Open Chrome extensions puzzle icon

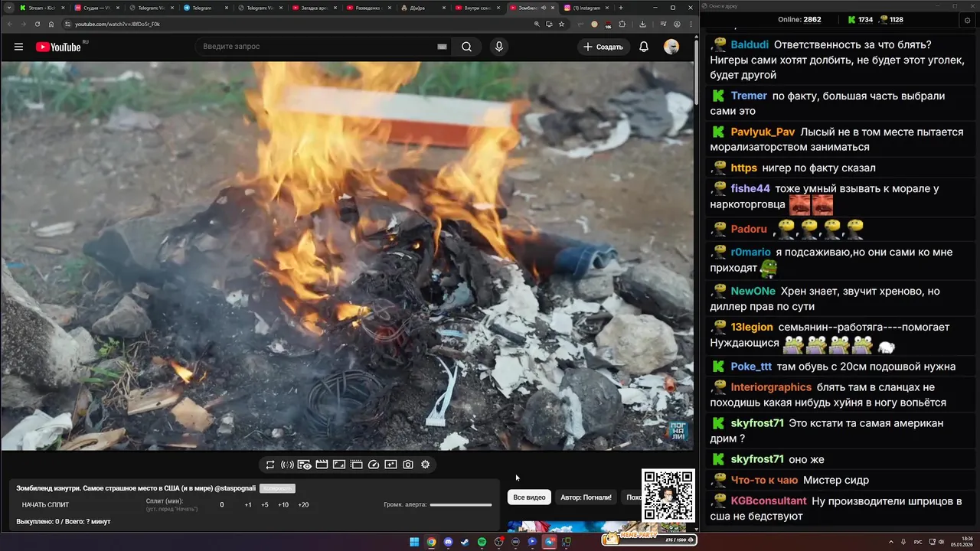[622, 24]
